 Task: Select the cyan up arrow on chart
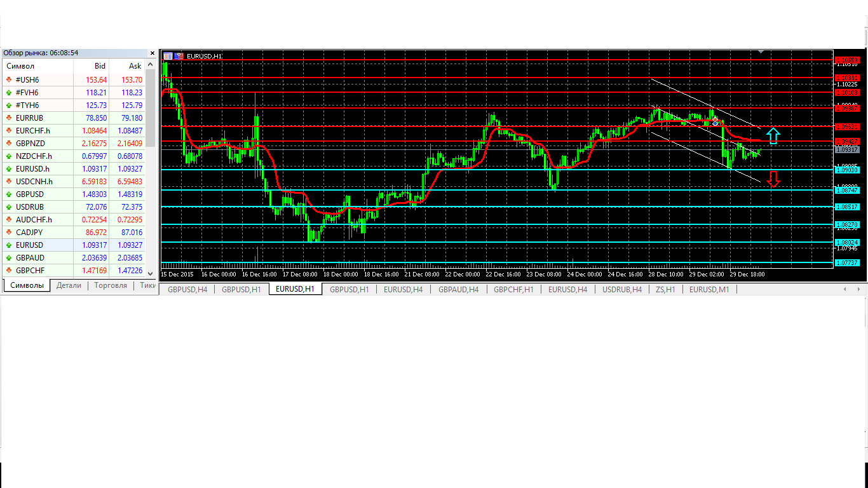click(x=773, y=135)
